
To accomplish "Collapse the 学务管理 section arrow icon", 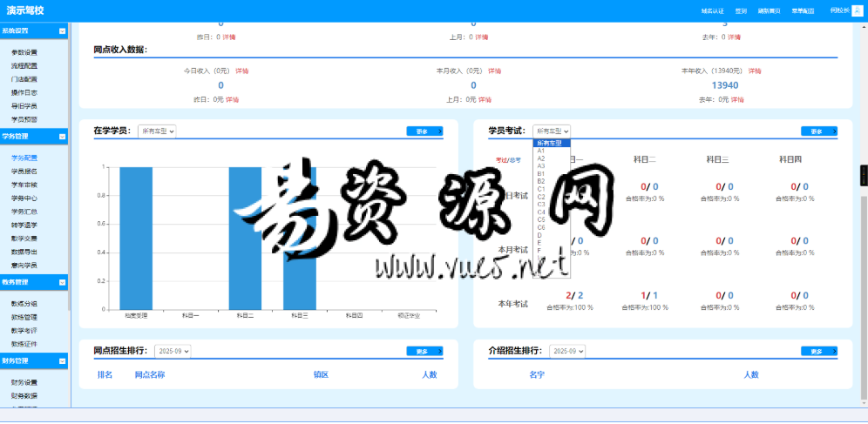I will coord(62,136).
